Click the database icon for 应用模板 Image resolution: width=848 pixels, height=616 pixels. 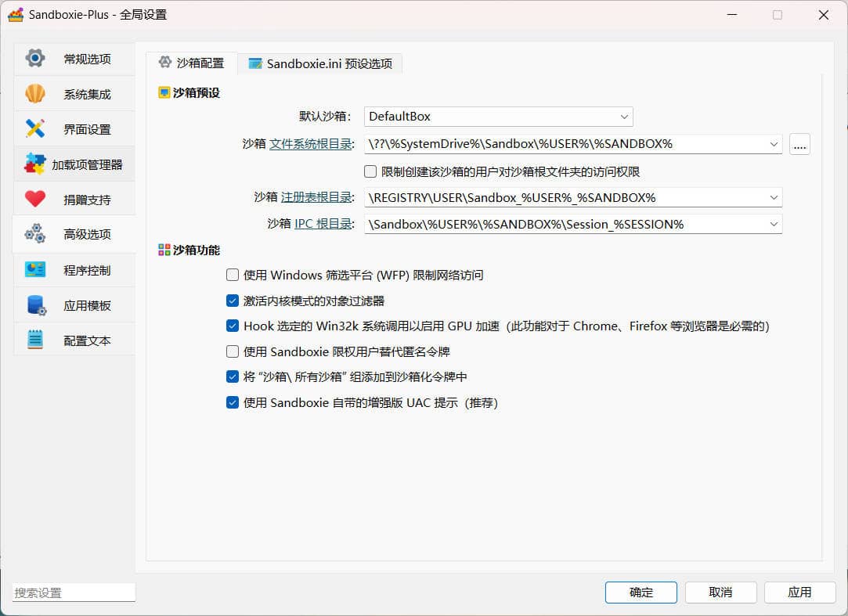[x=36, y=305]
